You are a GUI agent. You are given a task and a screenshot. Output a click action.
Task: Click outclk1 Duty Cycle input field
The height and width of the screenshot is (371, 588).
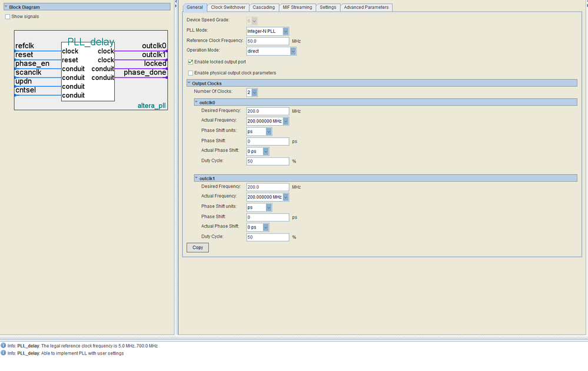(267, 237)
